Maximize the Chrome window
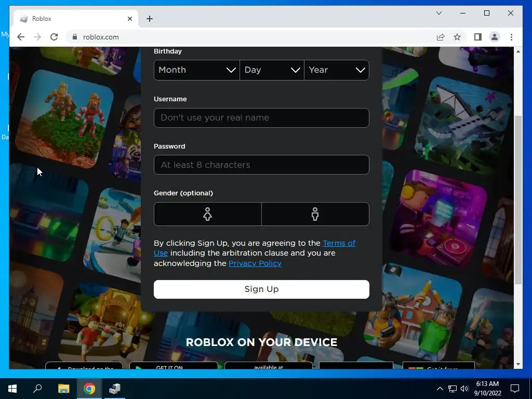The width and height of the screenshot is (532, 399). [486, 13]
